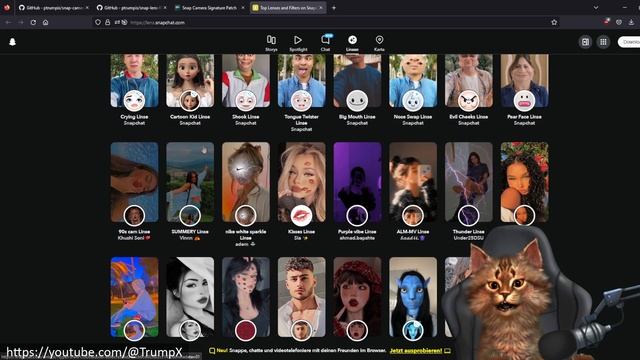Click the Download button at top right
The image size is (640, 360).
point(630,42)
